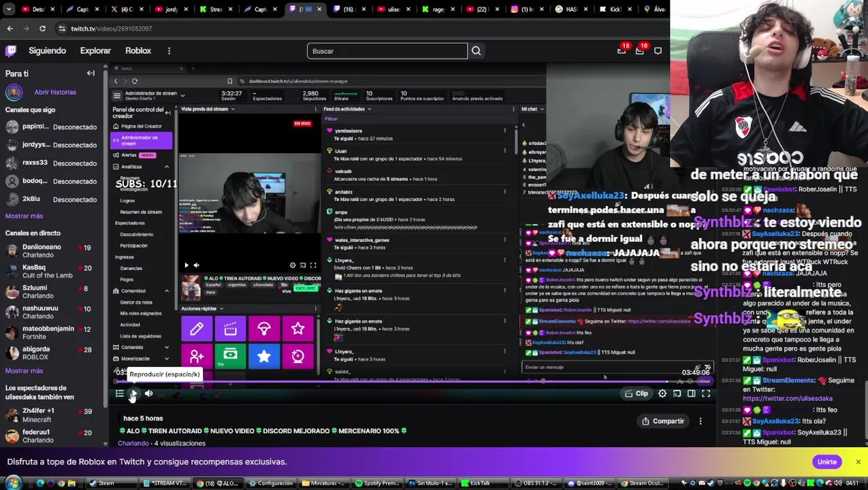Open the Twitch home logo
Viewport: 868px width, 490px height.
(11, 51)
